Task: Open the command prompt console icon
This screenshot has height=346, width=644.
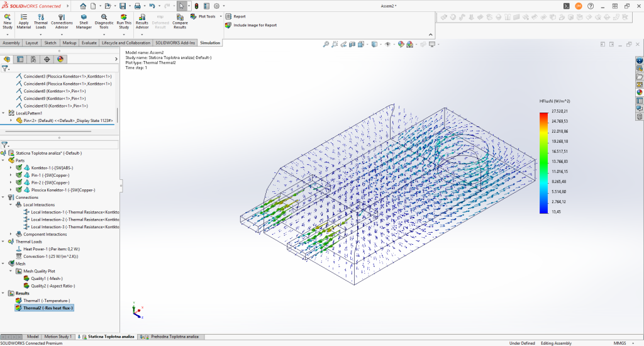Action: pos(567,6)
